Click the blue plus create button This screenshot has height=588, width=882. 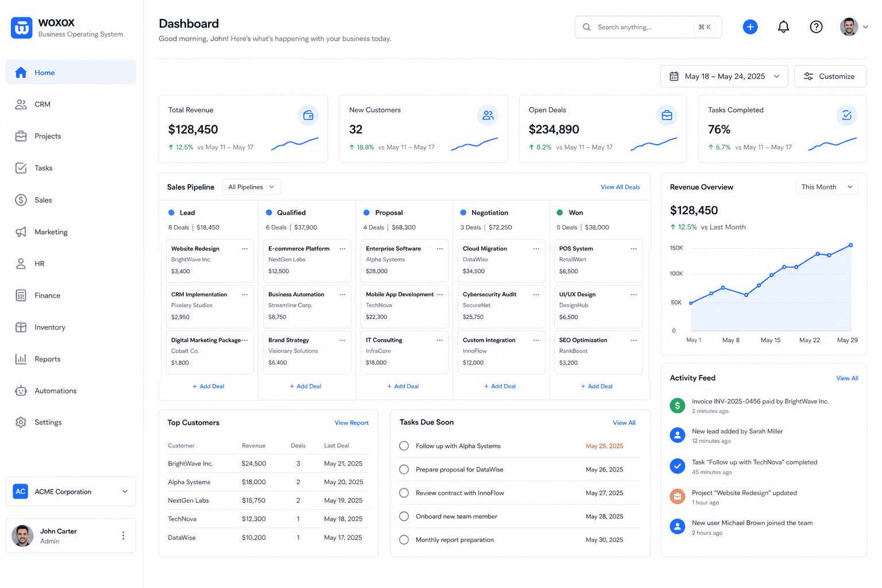pos(750,27)
